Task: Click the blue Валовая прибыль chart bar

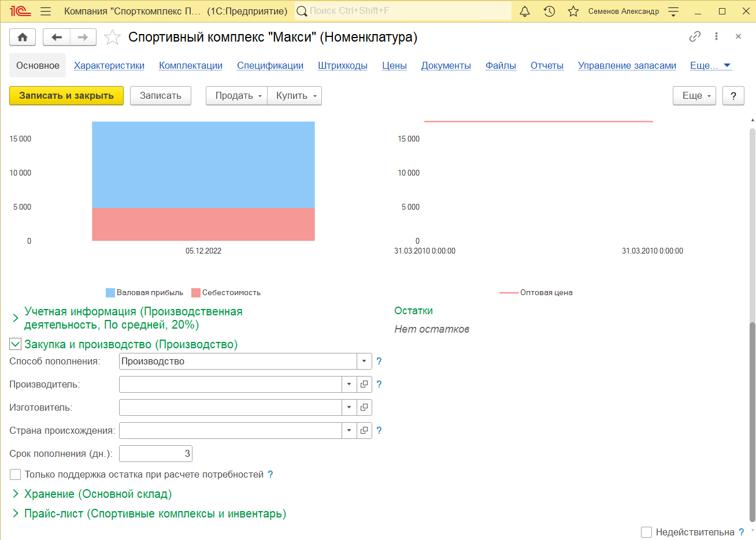Action: click(x=203, y=165)
